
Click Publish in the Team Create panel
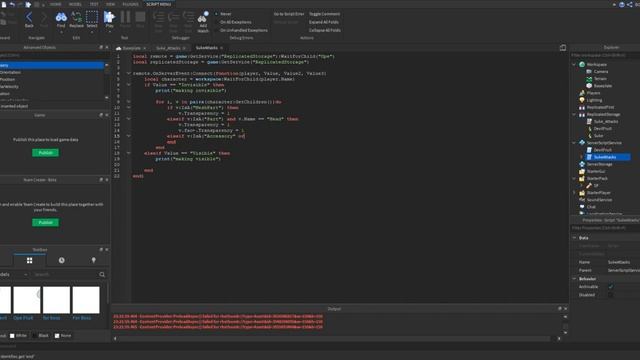(x=45, y=222)
